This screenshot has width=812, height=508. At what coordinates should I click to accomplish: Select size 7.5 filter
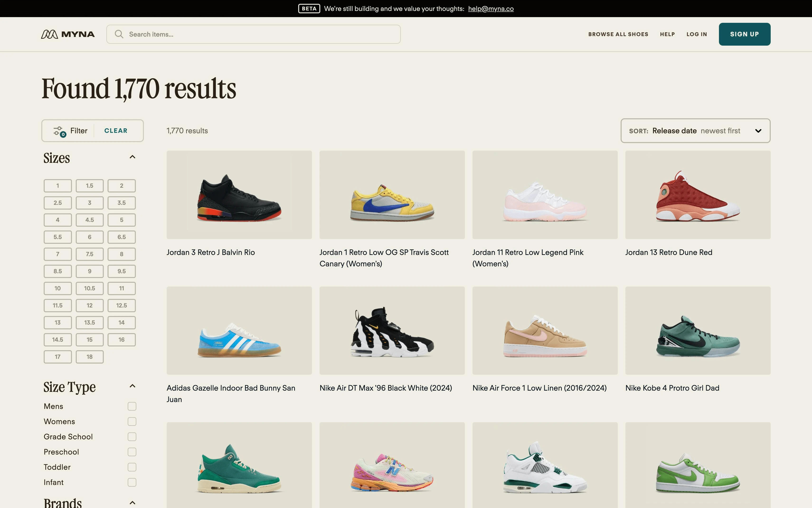tap(90, 254)
